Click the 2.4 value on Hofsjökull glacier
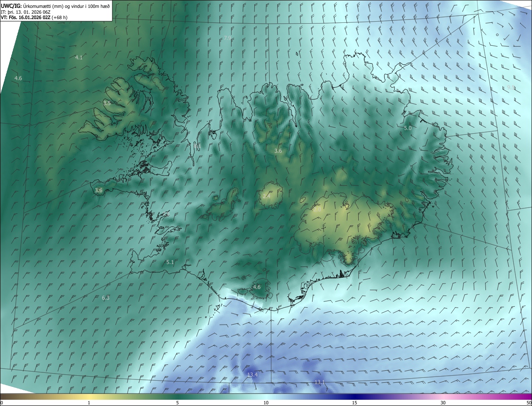 [x=266, y=196]
